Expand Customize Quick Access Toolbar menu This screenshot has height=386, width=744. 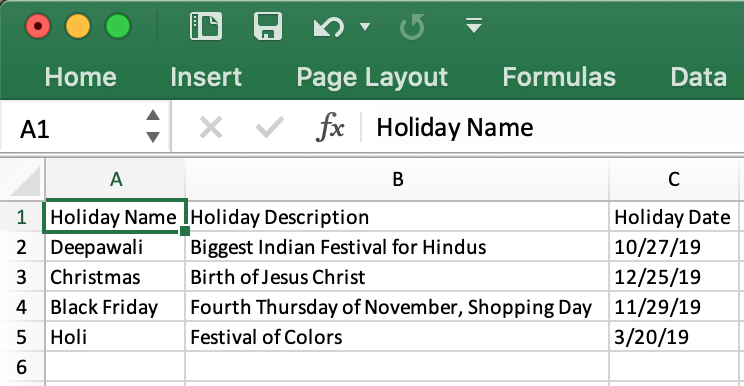click(x=474, y=25)
